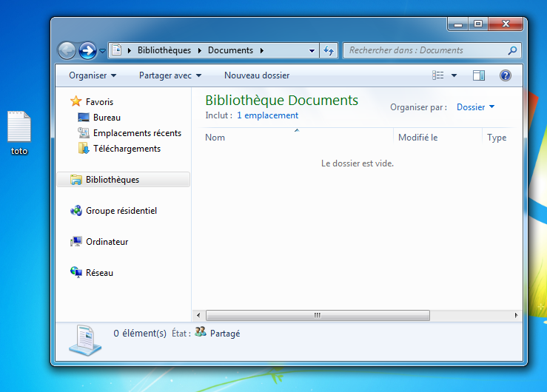This screenshot has width=547, height=392.
Task: Click the address bar document icon
Action: (x=117, y=50)
